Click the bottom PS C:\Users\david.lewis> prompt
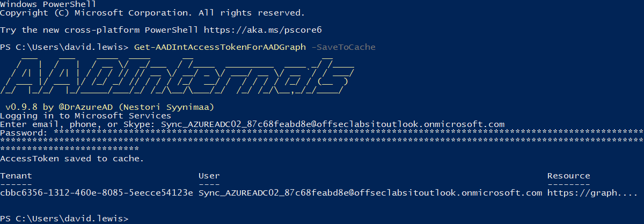This screenshot has width=644, height=224. coord(64,219)
